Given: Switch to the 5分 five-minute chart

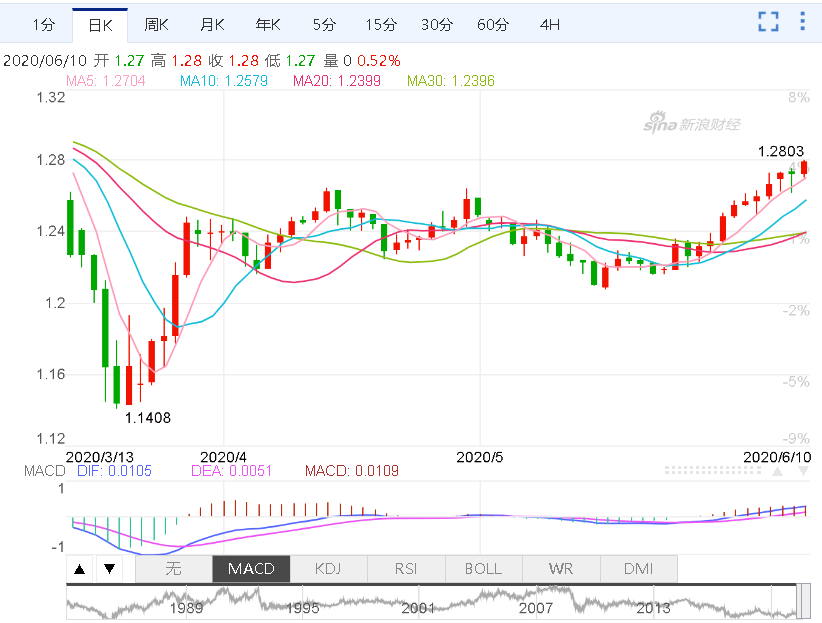Looking at the screenshot, I should 324,24.
